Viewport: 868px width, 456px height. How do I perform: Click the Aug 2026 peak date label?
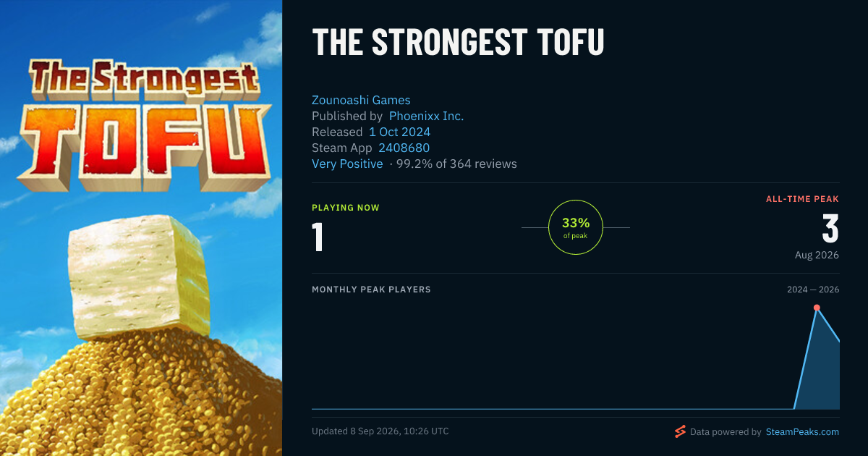817,255
